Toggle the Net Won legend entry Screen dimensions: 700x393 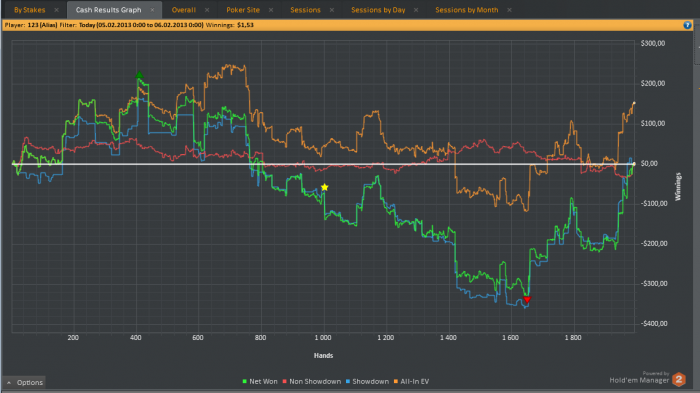260,381
